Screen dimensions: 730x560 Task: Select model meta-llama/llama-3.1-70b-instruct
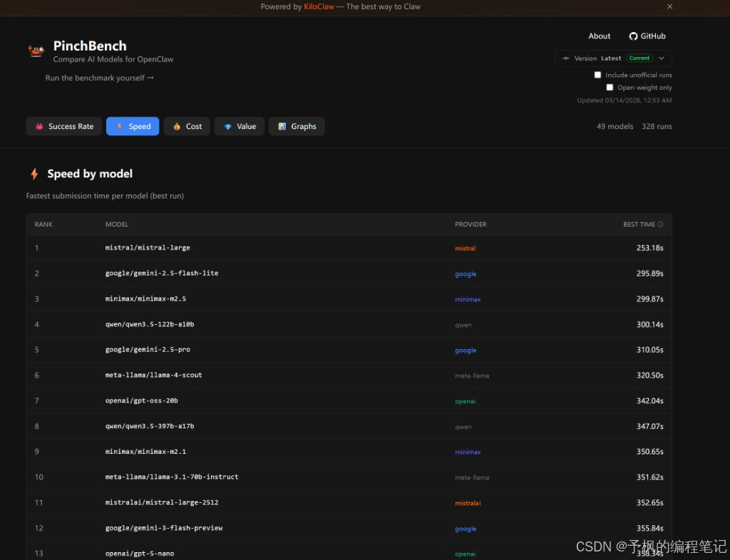pos(172,477)
